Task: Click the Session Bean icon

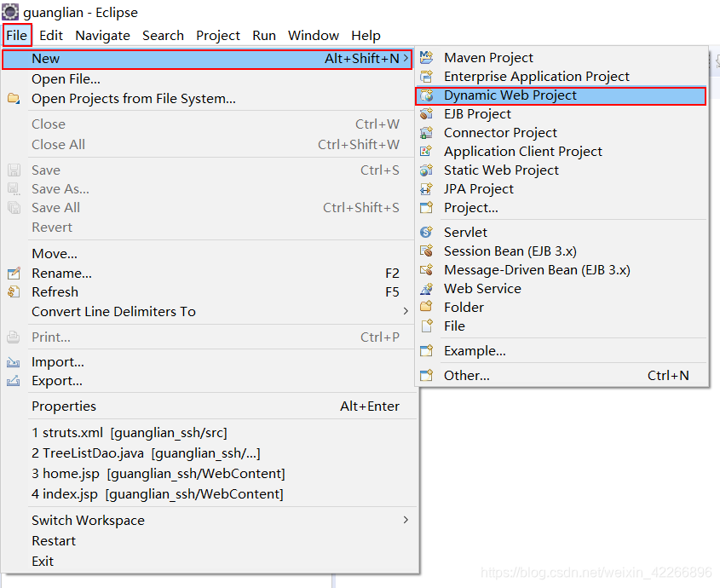Action: click(426, 251)
